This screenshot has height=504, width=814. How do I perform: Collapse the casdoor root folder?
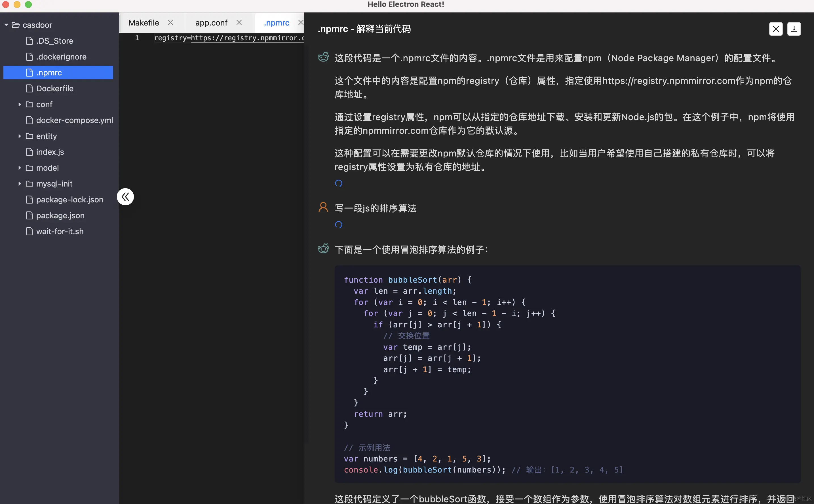pyautogui.click(x=6, y=25)
